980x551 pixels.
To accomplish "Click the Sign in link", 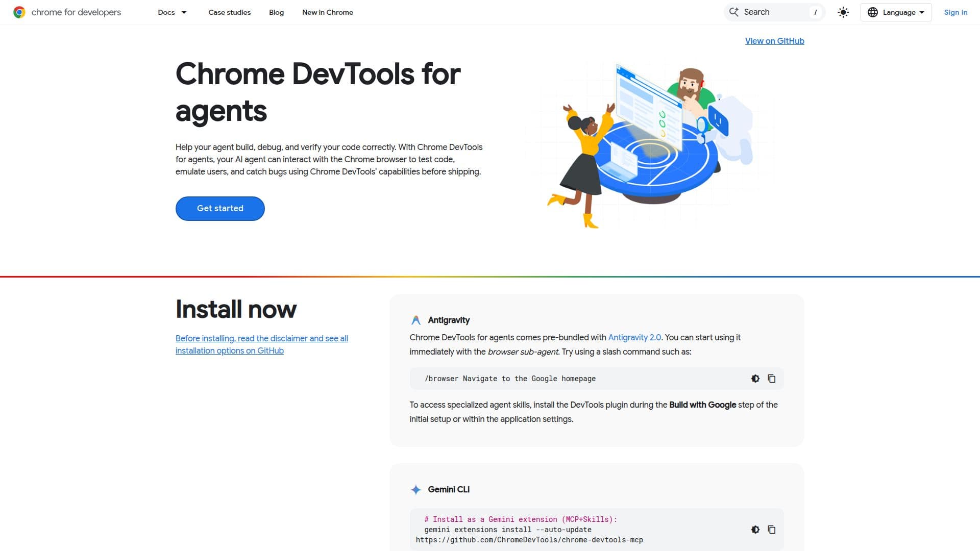I will (x=955, y=12).
